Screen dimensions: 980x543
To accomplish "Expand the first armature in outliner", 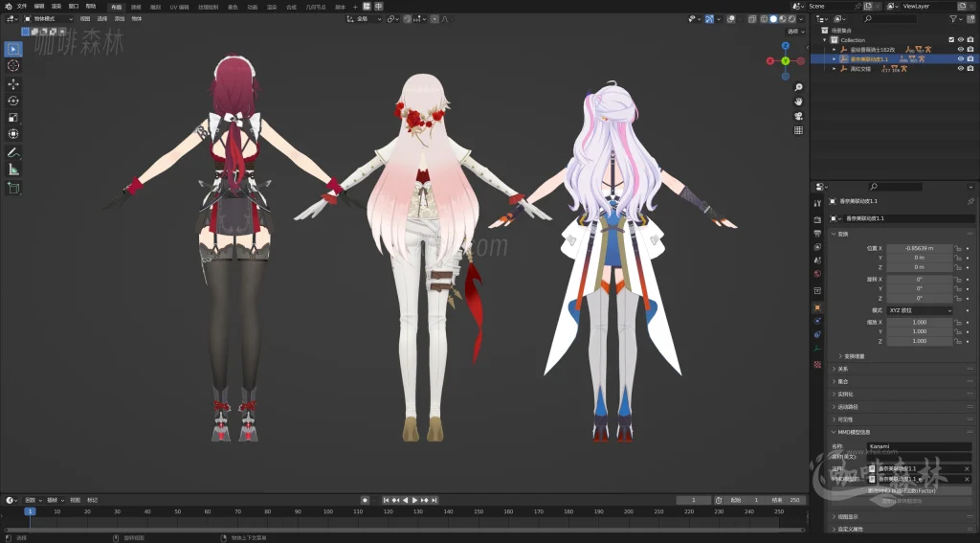I will click(835, 50).
